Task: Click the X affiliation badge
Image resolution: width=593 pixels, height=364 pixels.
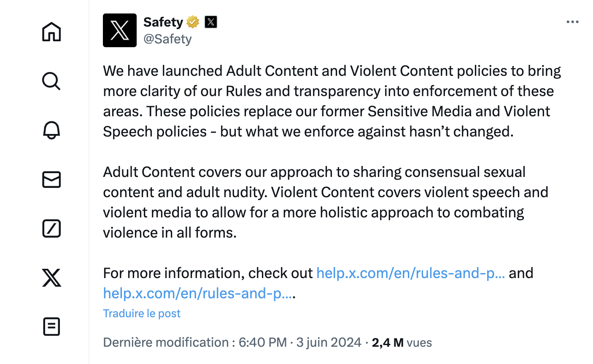Action: 211,22
